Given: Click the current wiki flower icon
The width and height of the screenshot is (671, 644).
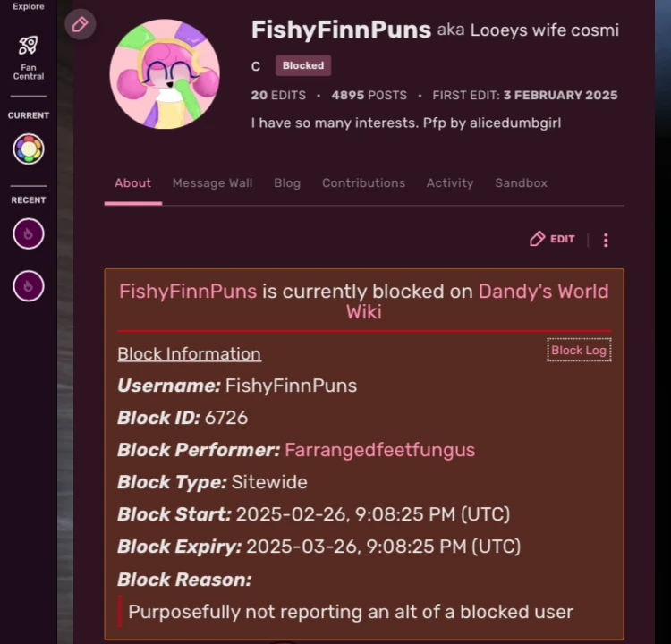Looking at the screenshot, I should 29,148.
